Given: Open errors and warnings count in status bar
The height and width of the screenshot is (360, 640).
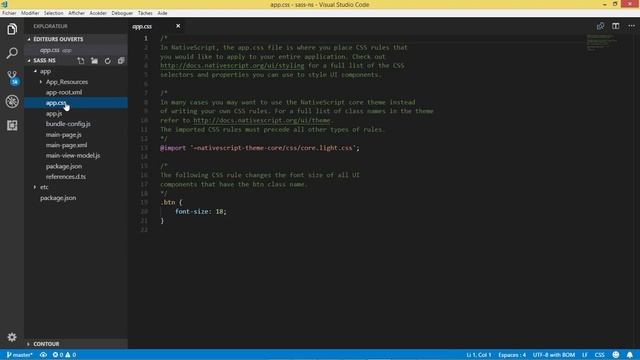Looking at the screenshot, I should (x=64, y=355).
